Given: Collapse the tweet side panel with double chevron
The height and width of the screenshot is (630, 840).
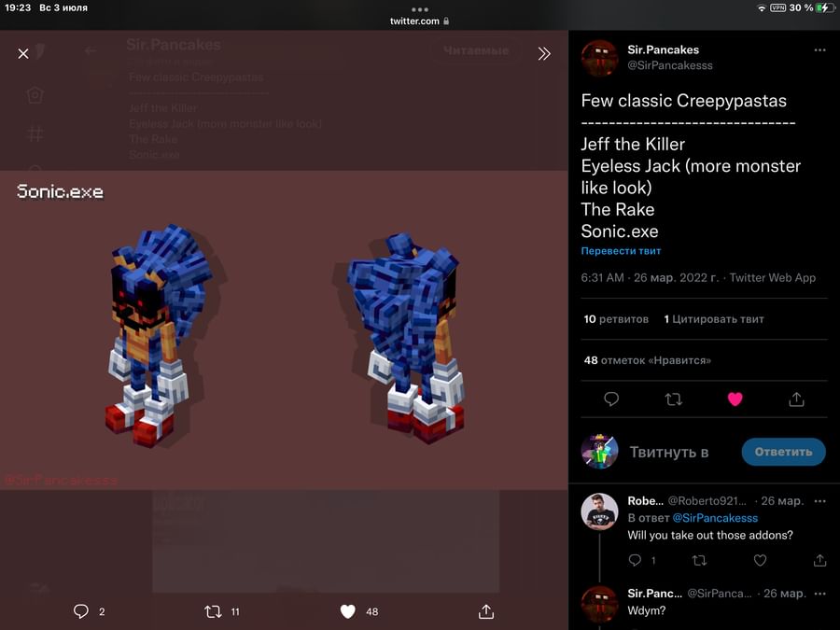Looking at the screenshot, I should pyautogui.click(x=544, y=53).
